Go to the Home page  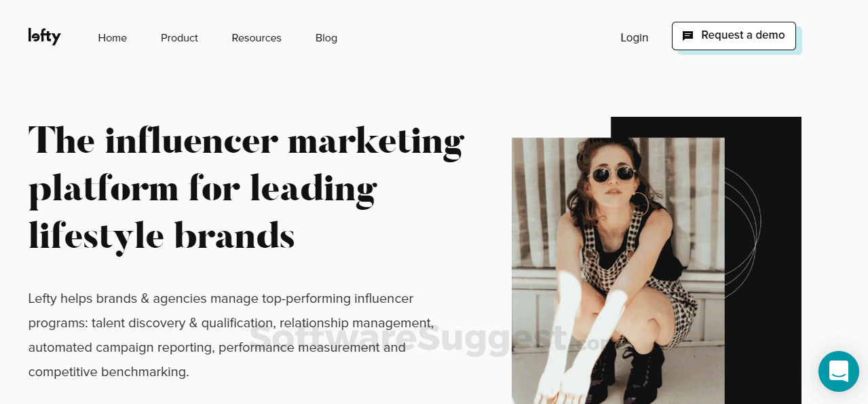[113, 38]
